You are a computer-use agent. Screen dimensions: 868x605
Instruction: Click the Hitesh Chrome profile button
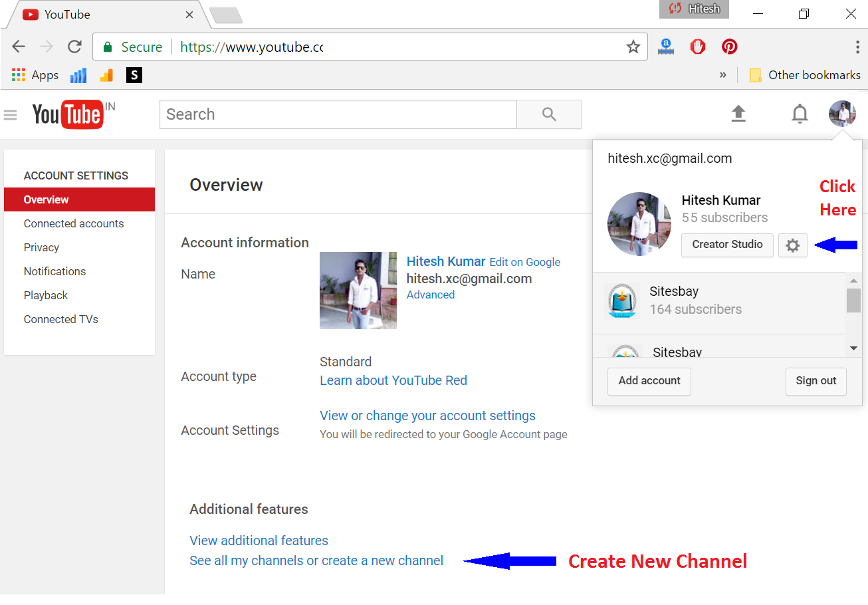click(x=694, y=9)
